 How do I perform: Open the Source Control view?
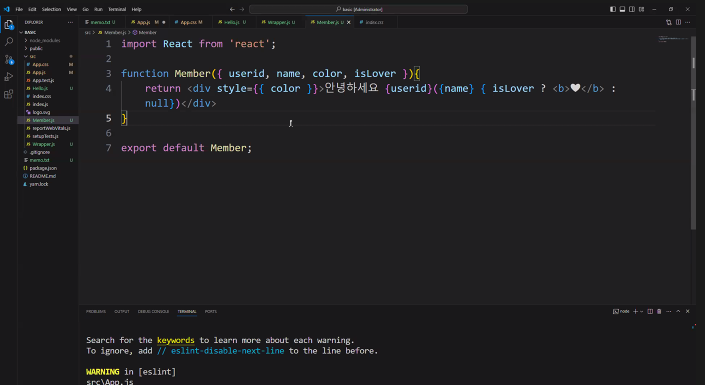[9, 59]
